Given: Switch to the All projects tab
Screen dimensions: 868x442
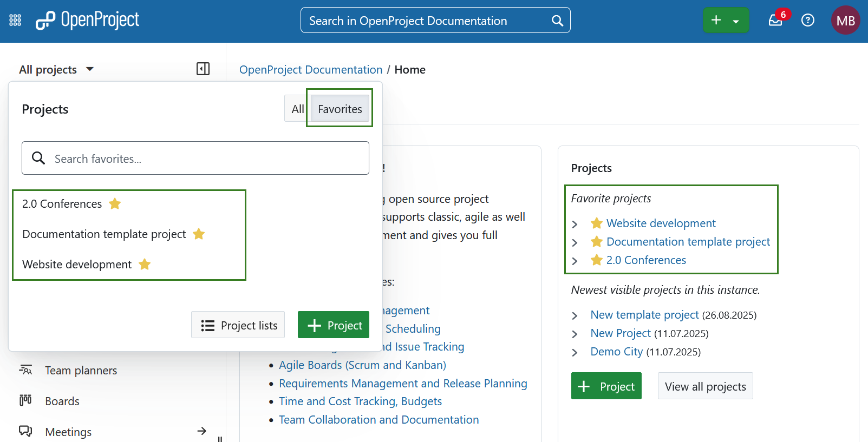Looking at the screenshot, I should pos(297,109).
